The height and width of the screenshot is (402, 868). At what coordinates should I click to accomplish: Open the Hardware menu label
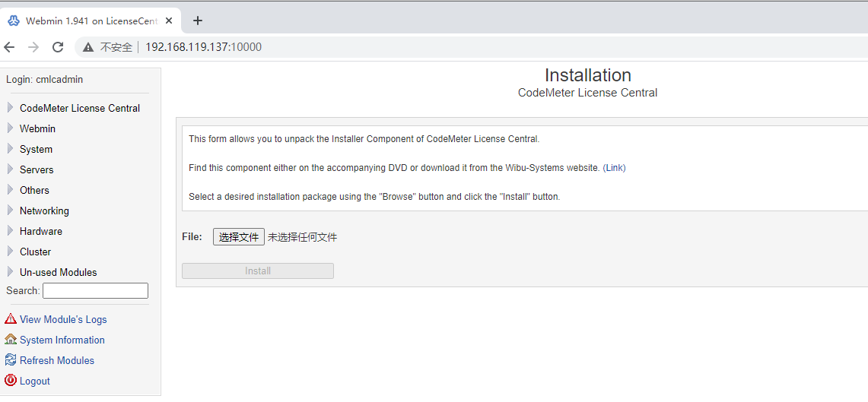[41, 231]
